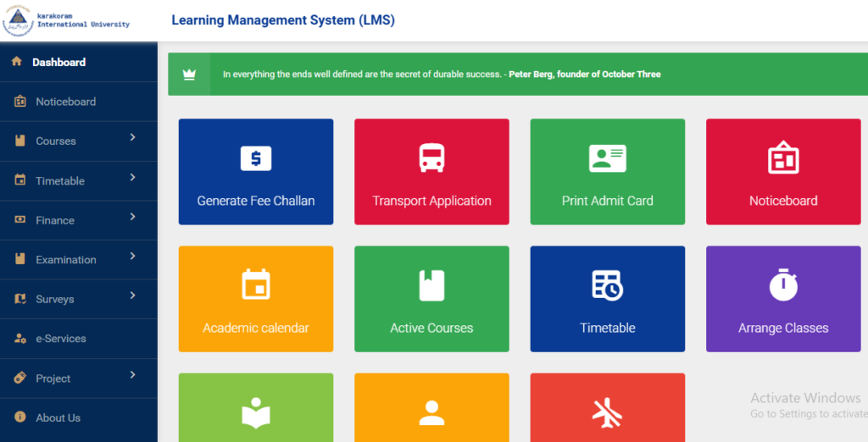Click the Courses book icon in sidebar
The image size is (868, 442).
point(20,141)
